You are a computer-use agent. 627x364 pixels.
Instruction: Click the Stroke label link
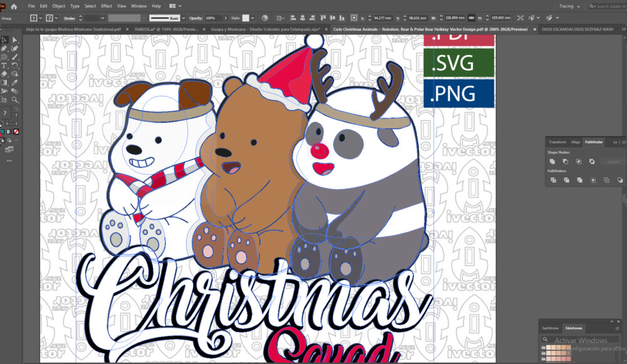pos(69,18)
